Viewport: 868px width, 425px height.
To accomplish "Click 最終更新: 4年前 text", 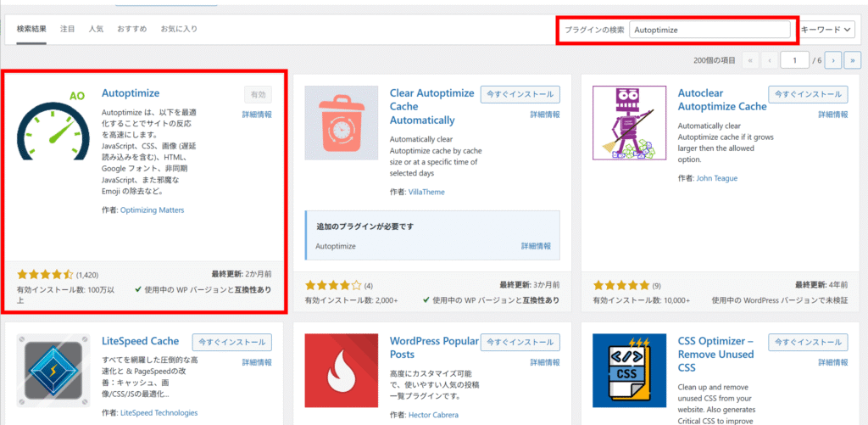I will (x=821, y=285).
